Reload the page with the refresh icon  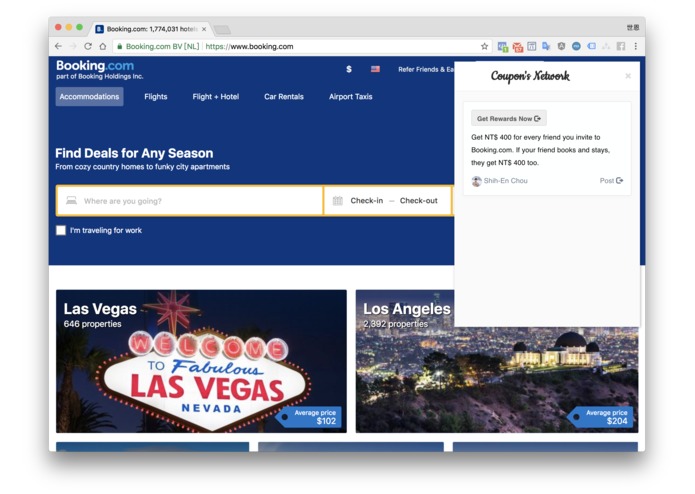click(x=88, y=46)
